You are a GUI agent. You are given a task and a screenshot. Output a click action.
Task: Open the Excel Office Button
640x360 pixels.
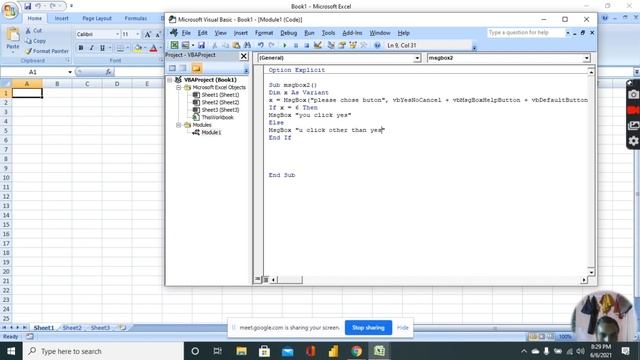coord(10,10)
